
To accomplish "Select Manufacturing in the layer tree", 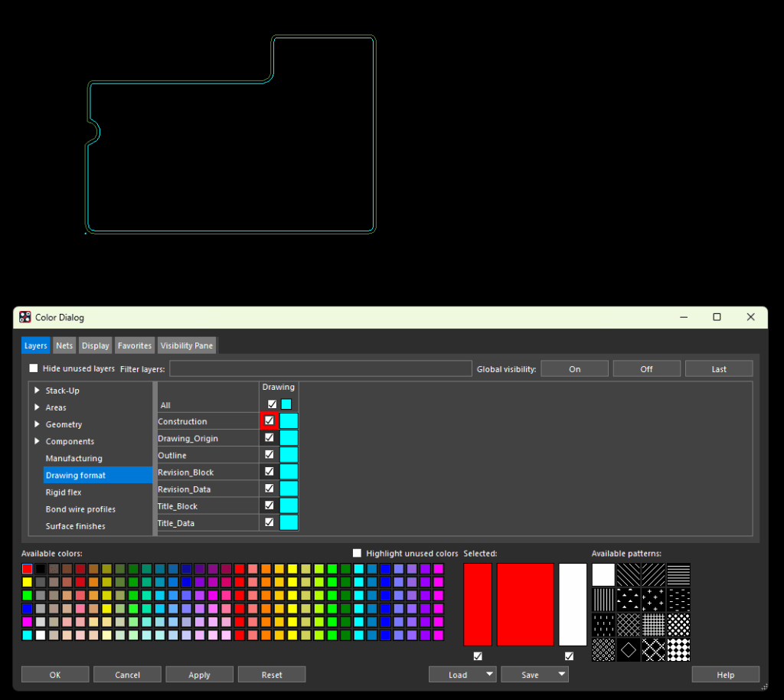I will pos(74,458).
